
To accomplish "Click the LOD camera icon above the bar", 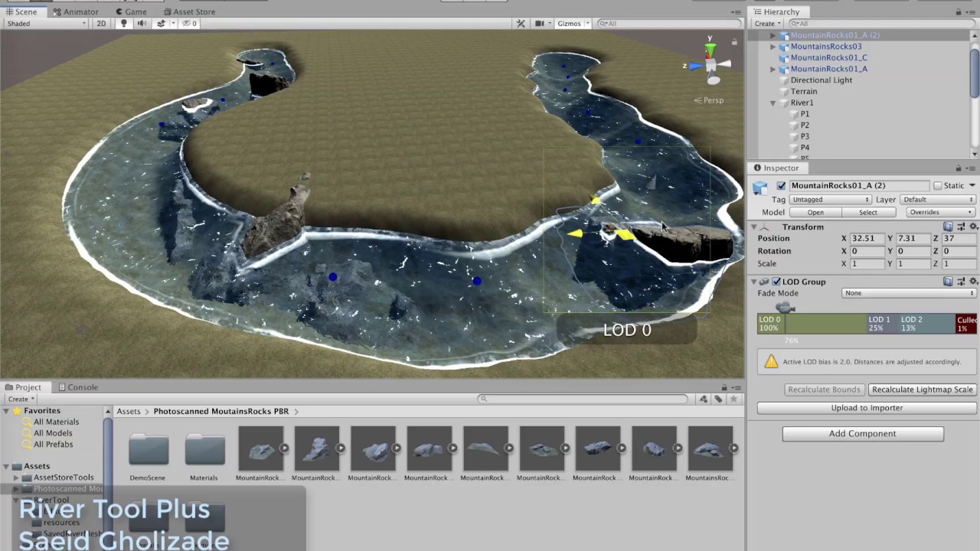I will [x=786, y=308].
